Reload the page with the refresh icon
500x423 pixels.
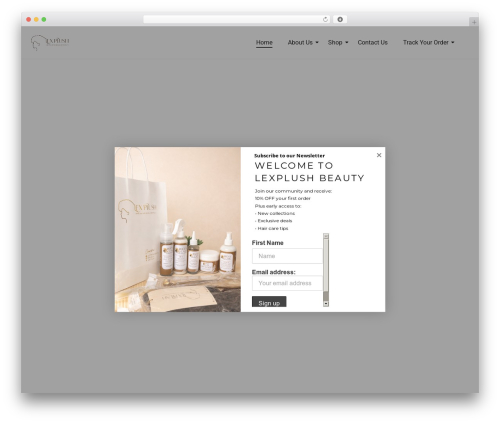[x=325, y=19]
